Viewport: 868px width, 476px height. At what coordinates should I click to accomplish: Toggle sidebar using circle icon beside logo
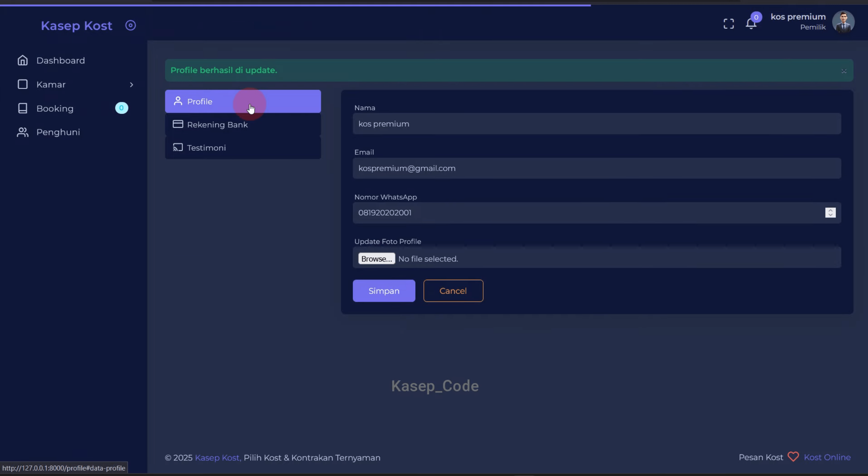[x=131, y=25]
